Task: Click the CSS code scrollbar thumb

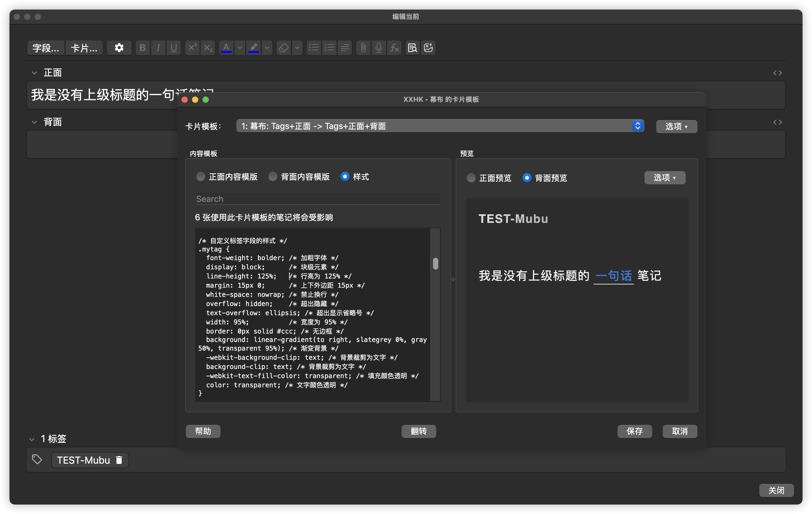Action: point(436,263)
